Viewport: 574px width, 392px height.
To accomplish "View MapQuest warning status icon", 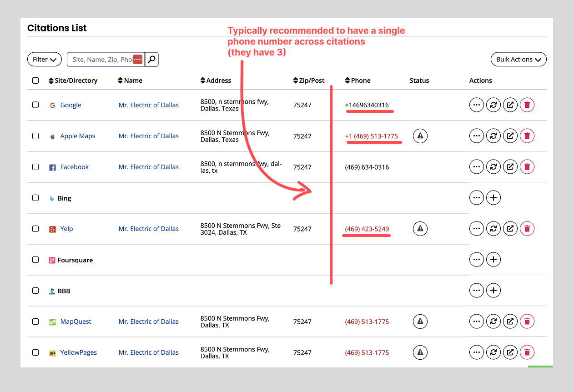I will [420, 322].
